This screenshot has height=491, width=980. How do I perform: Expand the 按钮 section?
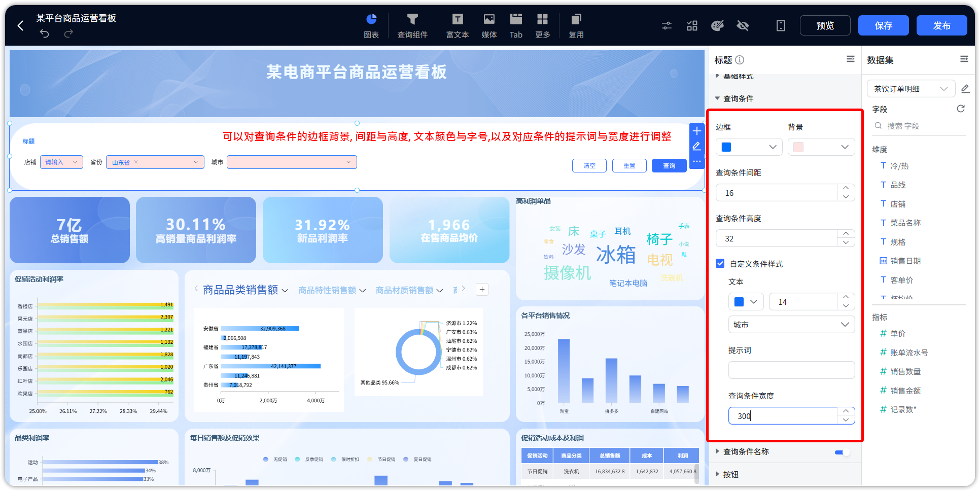click(x=717, y=474)
